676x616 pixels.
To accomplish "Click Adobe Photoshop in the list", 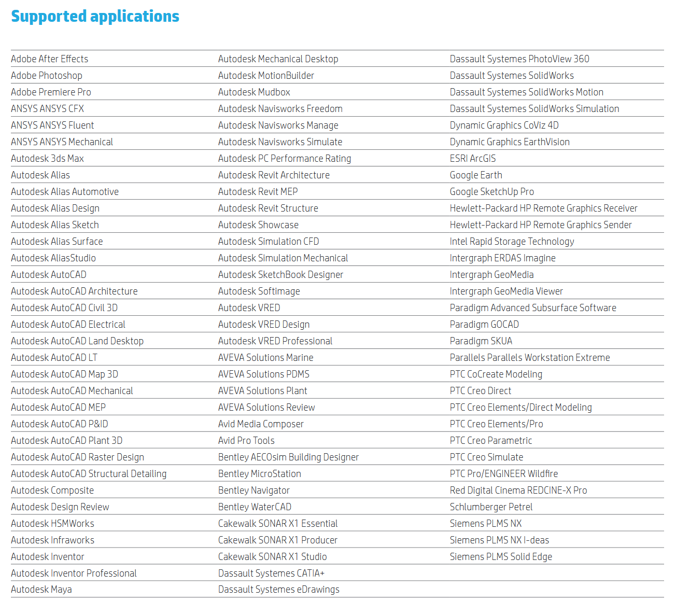I will pos(47,76).
